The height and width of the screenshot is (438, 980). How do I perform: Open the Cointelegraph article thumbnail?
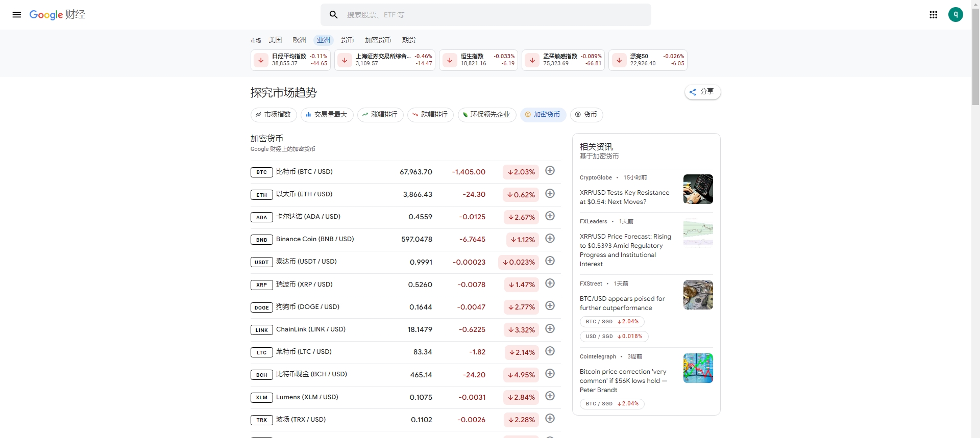coord(698,368)
